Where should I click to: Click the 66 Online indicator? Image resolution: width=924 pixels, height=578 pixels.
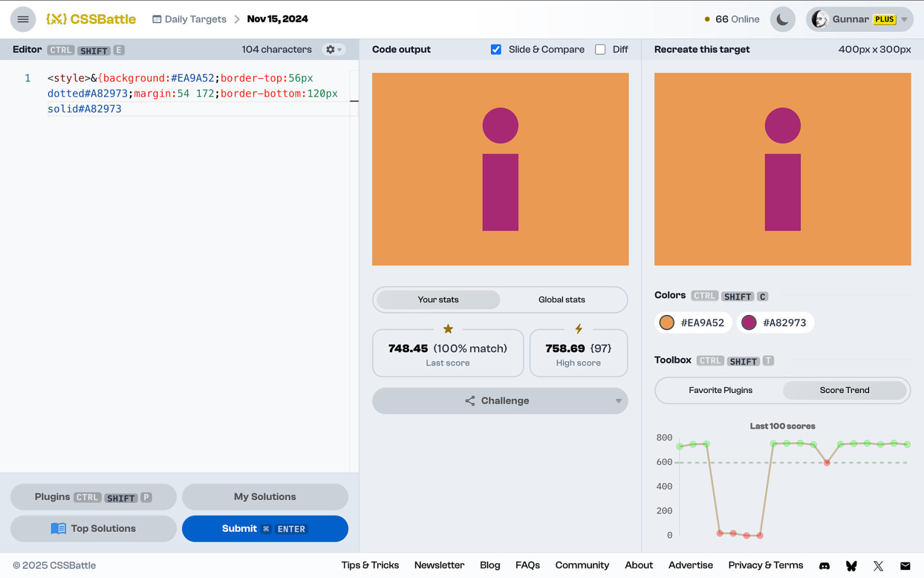tap(732, 19)
